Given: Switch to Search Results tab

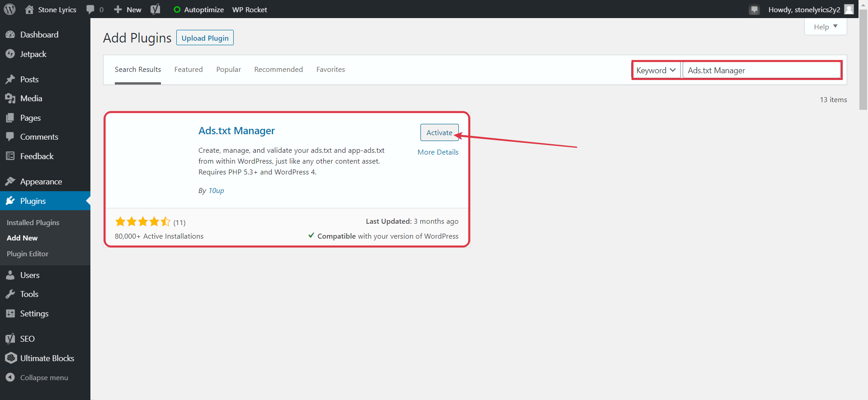Looking at the screenshot, I should tap(138, 70).
